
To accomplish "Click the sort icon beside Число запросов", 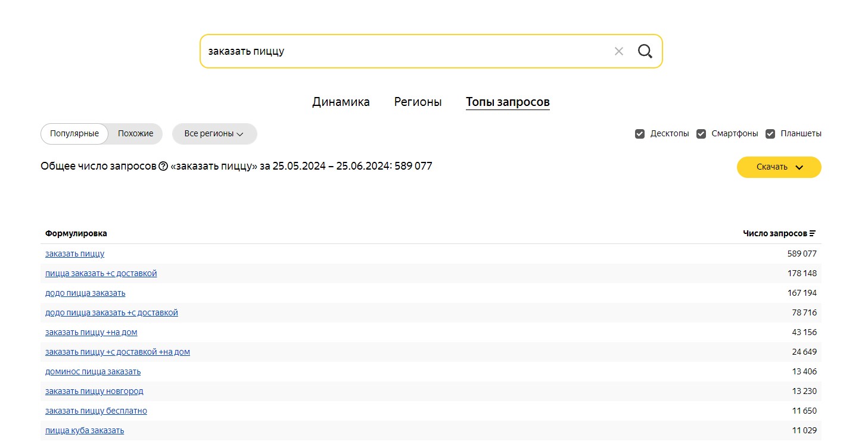I will [813, 233].
